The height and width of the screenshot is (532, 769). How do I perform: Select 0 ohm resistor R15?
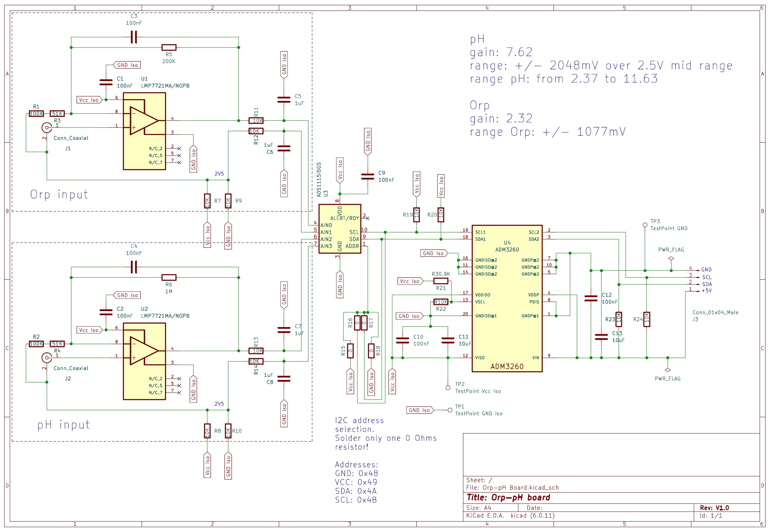pos(350,351)
